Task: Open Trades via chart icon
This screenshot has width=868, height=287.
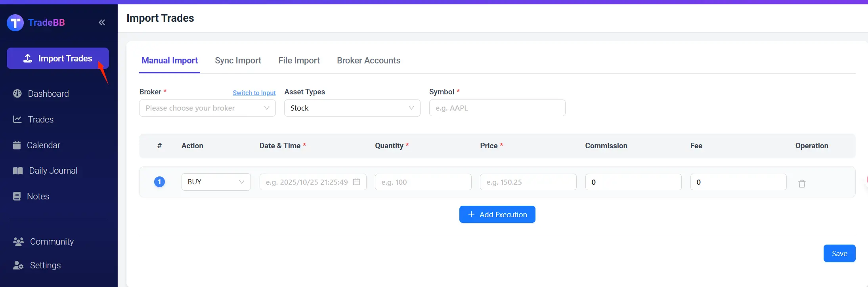Action: [17, 119]
